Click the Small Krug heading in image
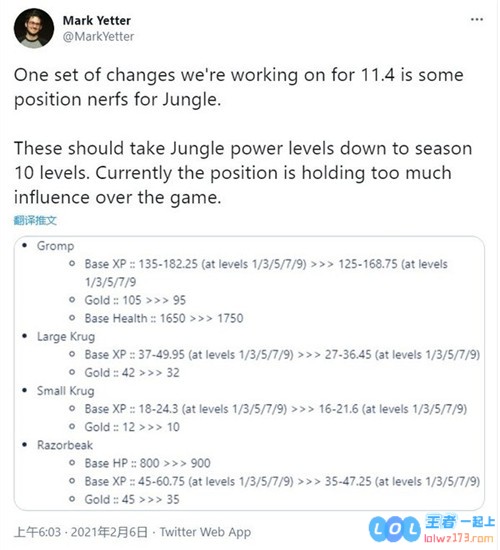This screenshot has height=550, width=500. [x=66, y=391]
